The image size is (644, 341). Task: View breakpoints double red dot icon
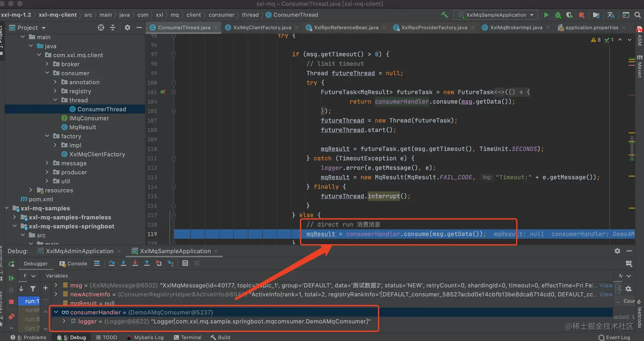[x=11, y=316]
